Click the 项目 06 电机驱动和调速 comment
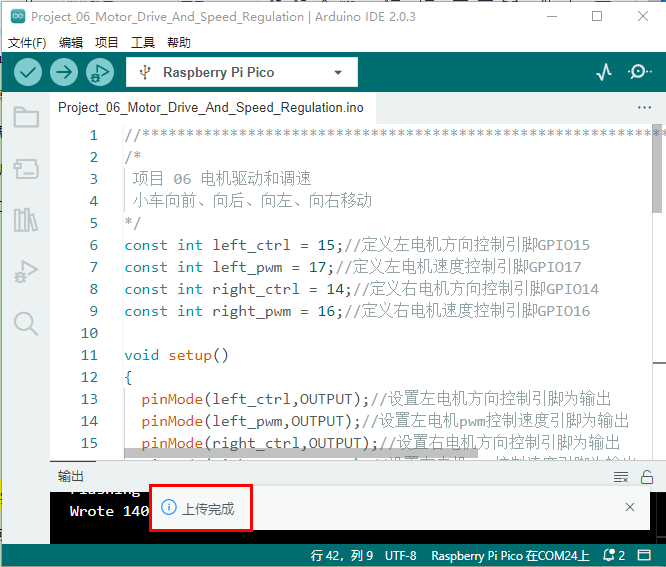 [222, 179]
